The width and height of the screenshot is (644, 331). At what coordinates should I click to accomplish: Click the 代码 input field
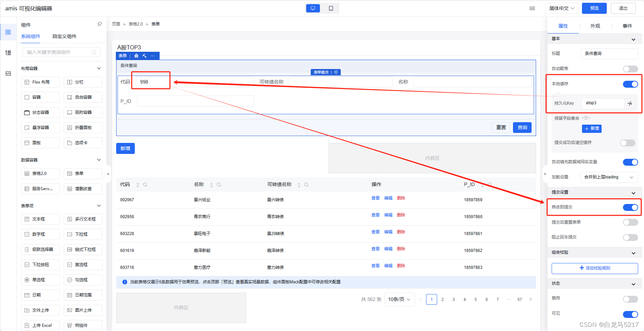click(195, 82)
